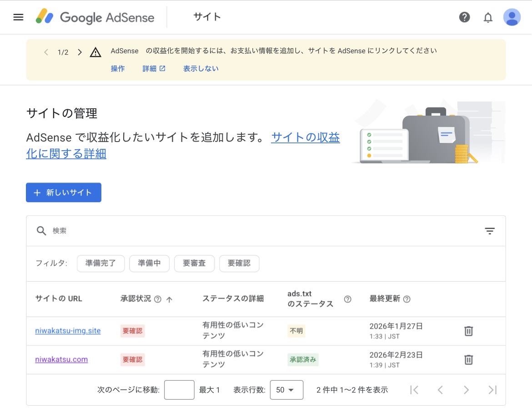Screen dimensions: 532x412
Task: Open 操作 in the alert banner
Action: [118, 68]
